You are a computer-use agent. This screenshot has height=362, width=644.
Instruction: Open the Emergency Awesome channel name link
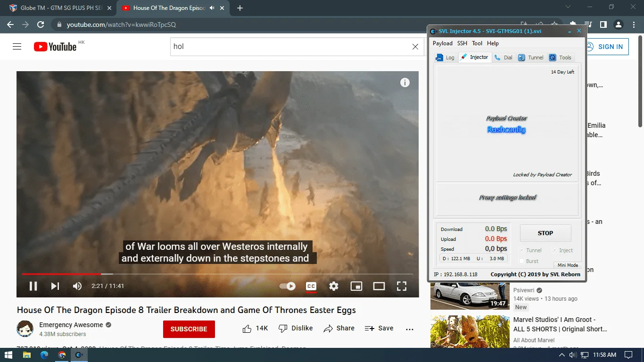(x=71, y=325)
